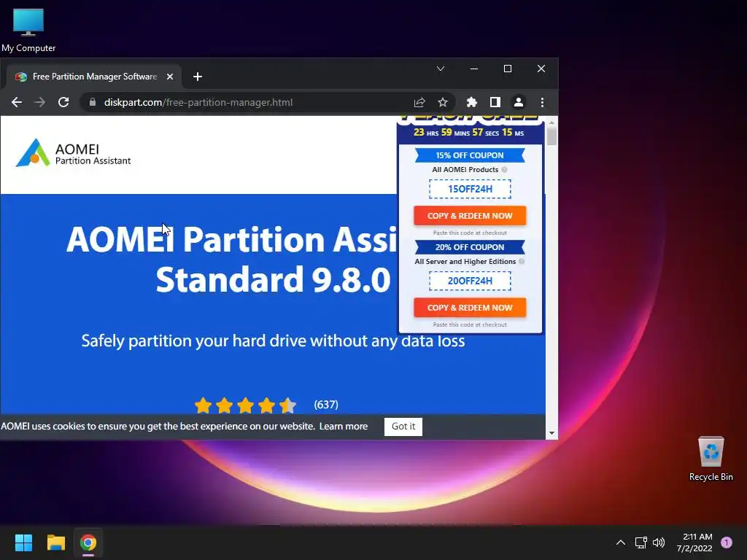Show hidden system tray icons
Image resolution: width=747 pixels, height=560 pixels.
(x=621, y=542)
